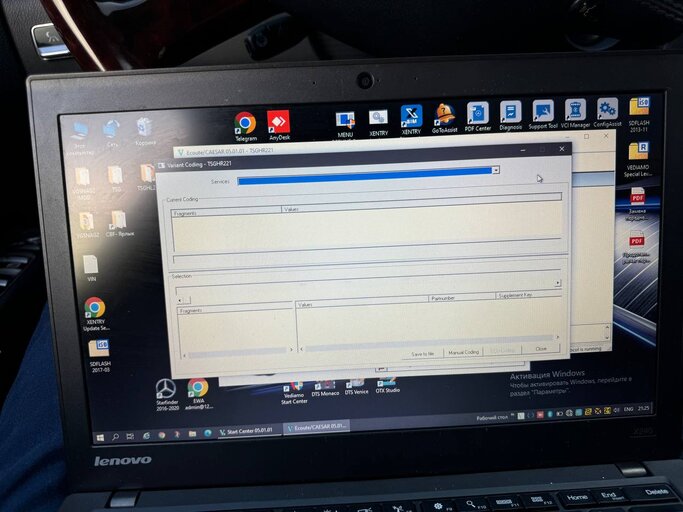Select the VEDIAMO Special Level desktop icon
The height and width of the screenshot is (512, 683).
638,159
